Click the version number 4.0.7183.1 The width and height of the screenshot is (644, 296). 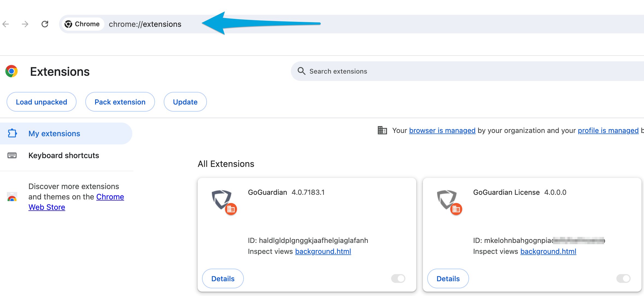(x=308, y=192)
